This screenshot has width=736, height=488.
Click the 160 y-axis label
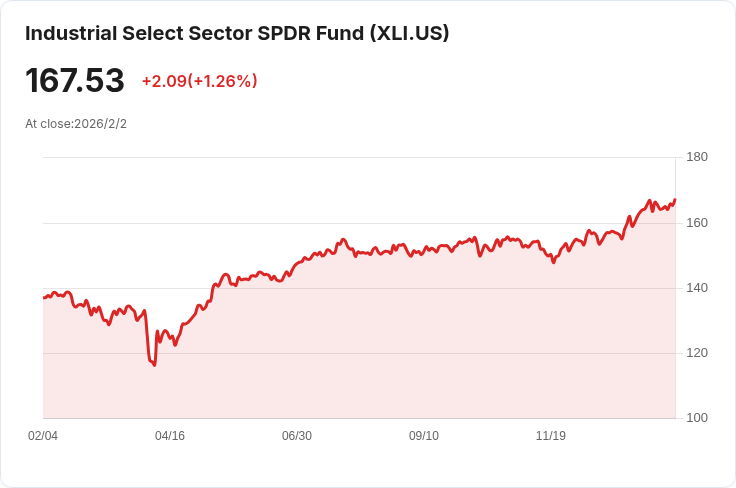click(x=697, y=222)
